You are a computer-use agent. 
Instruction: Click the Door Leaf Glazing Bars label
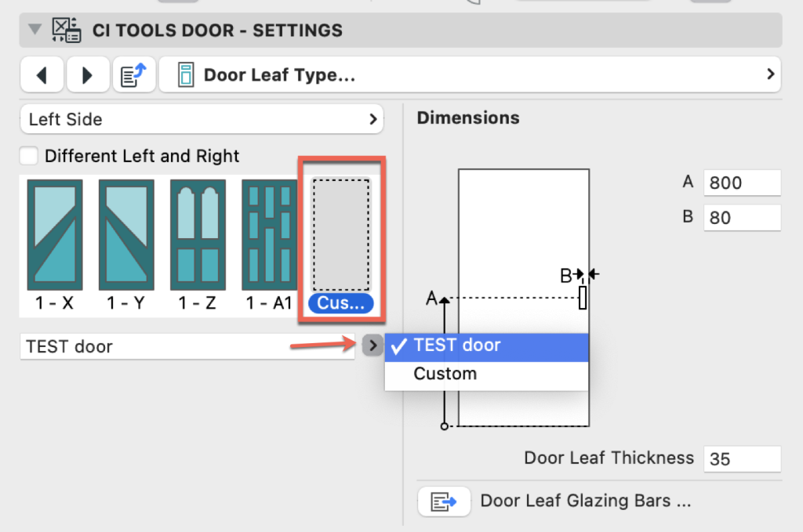pyautogui.click(x=585, y=501)
